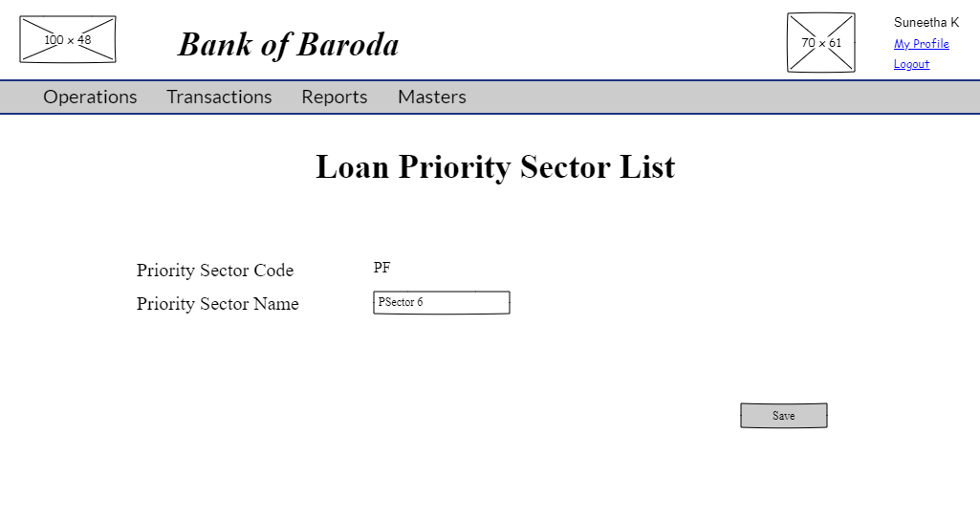
Task: Return home via the top-left logo
Action: [x=68, y=39]
